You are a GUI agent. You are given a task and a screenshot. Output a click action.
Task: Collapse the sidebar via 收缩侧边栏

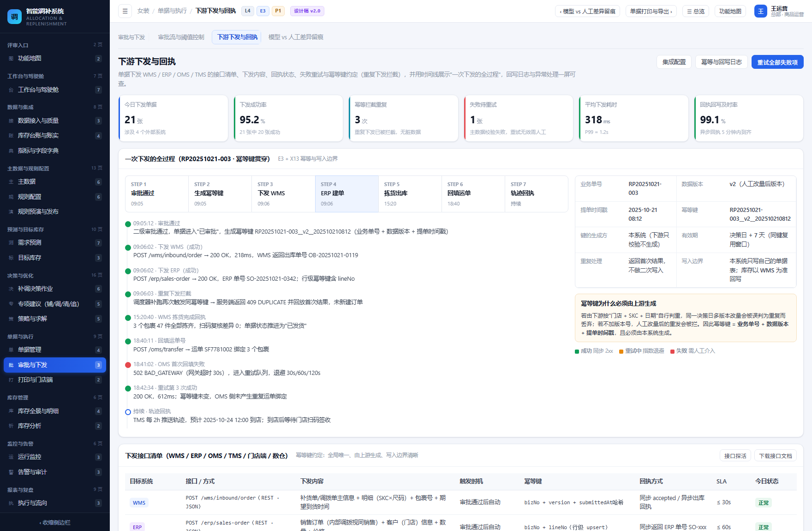[x=55, y=523]
